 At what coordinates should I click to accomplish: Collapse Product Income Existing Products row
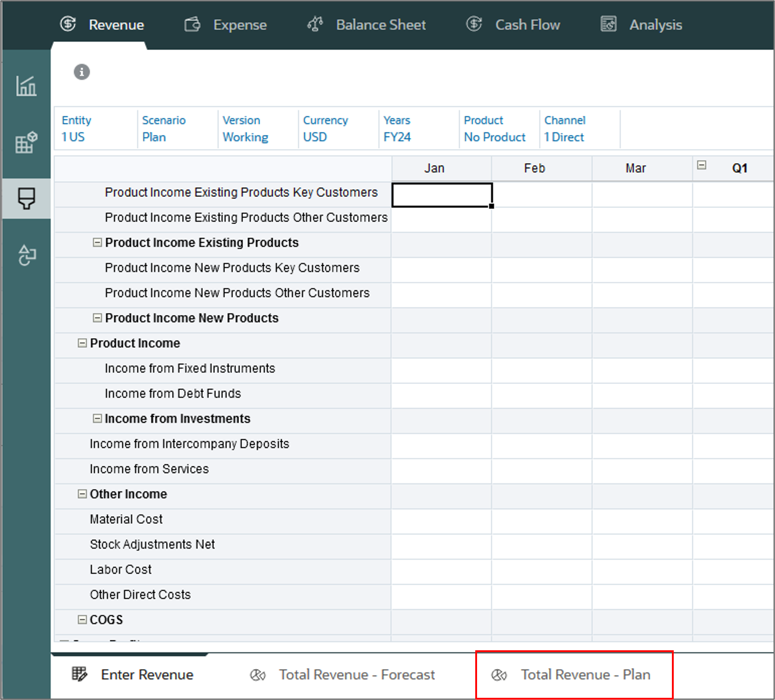pyautogui.click(x=97, y=243)
